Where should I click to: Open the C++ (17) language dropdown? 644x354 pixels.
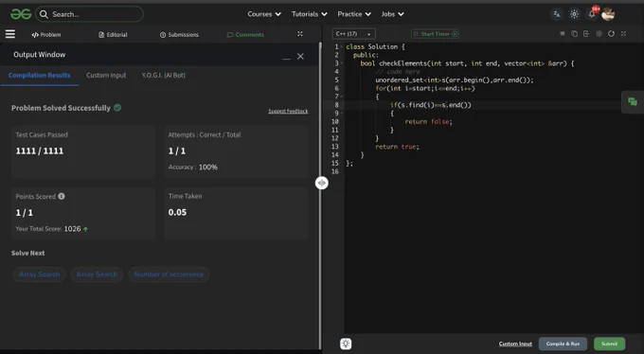coord(353,34)
